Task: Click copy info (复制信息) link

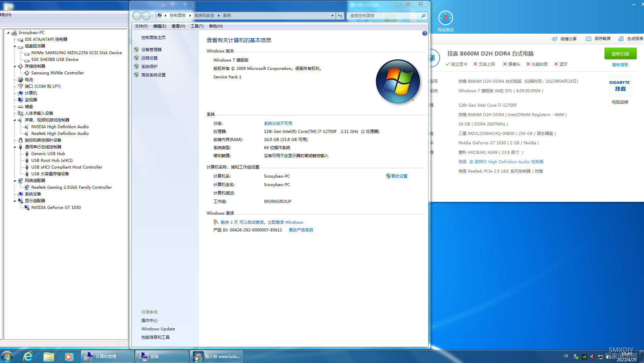Action: click(x=620, y=65)
